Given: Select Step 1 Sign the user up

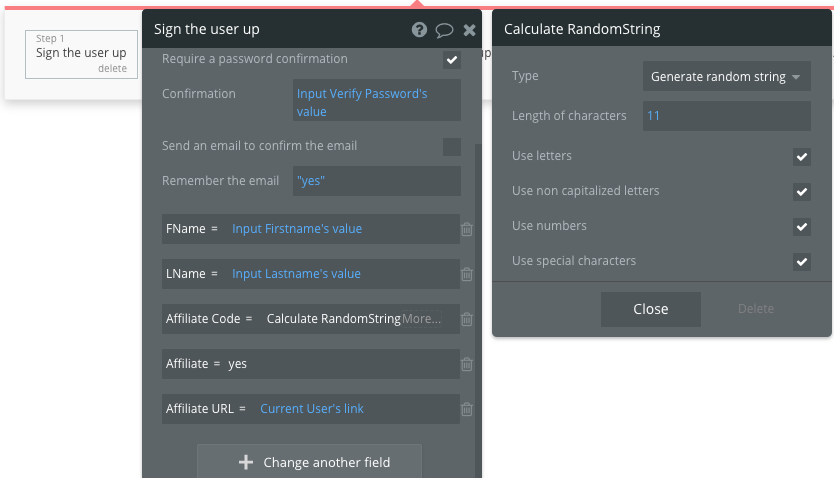Looking at the screenshot, I should click(x=81, y=53).
